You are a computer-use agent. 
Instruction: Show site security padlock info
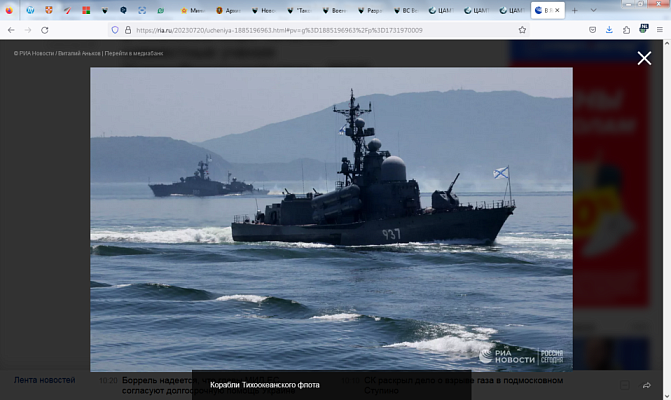[128, 30]
